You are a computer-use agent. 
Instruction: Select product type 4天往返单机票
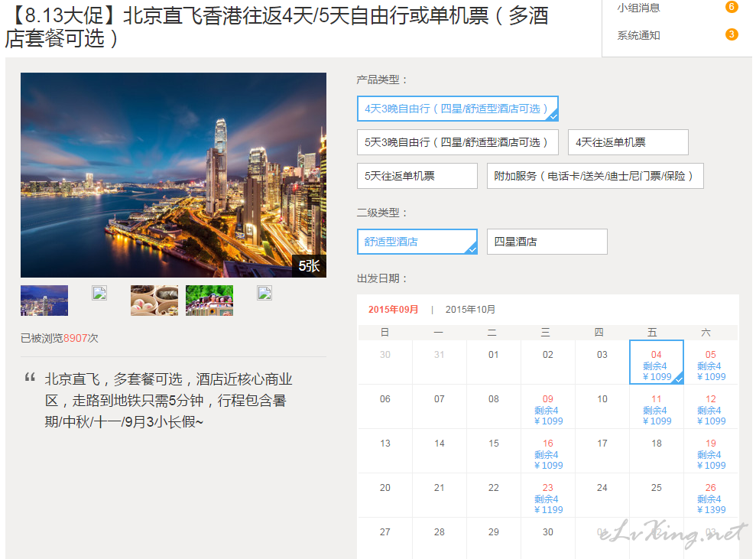[x=628, y=142]
